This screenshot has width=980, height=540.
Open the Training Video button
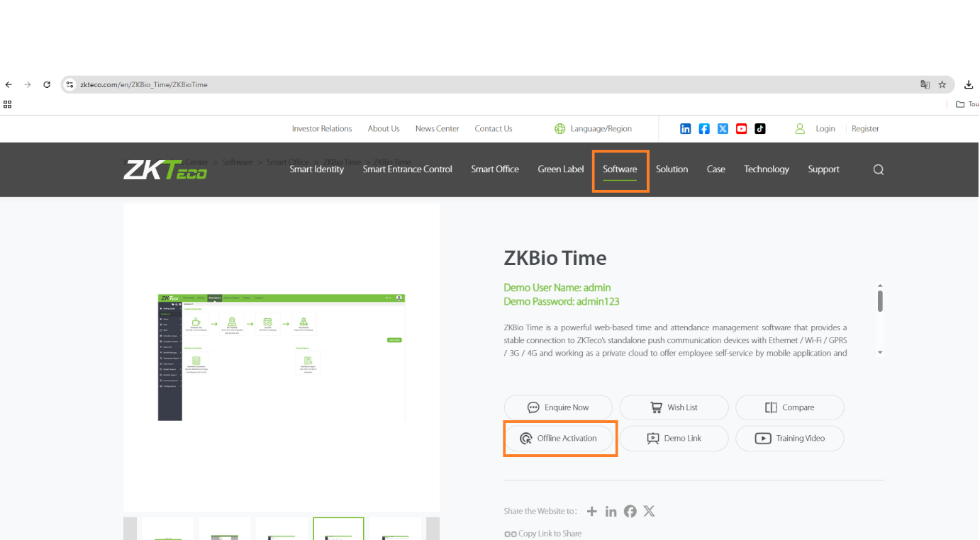tap(789, 438)
